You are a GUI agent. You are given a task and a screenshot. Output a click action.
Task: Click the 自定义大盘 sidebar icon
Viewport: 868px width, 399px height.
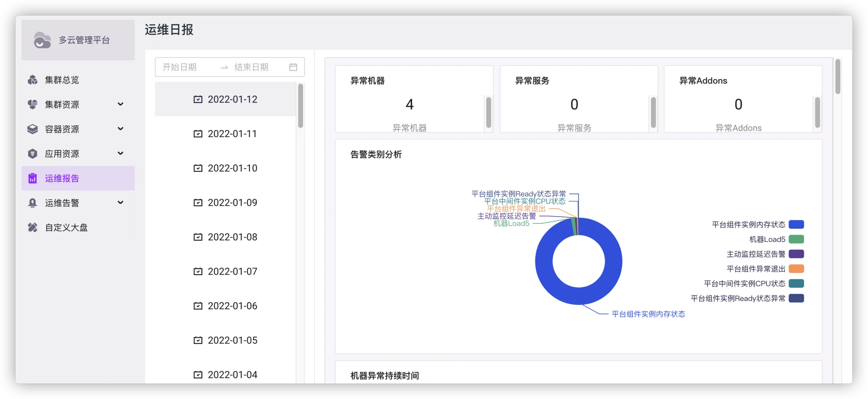point(33,228)
